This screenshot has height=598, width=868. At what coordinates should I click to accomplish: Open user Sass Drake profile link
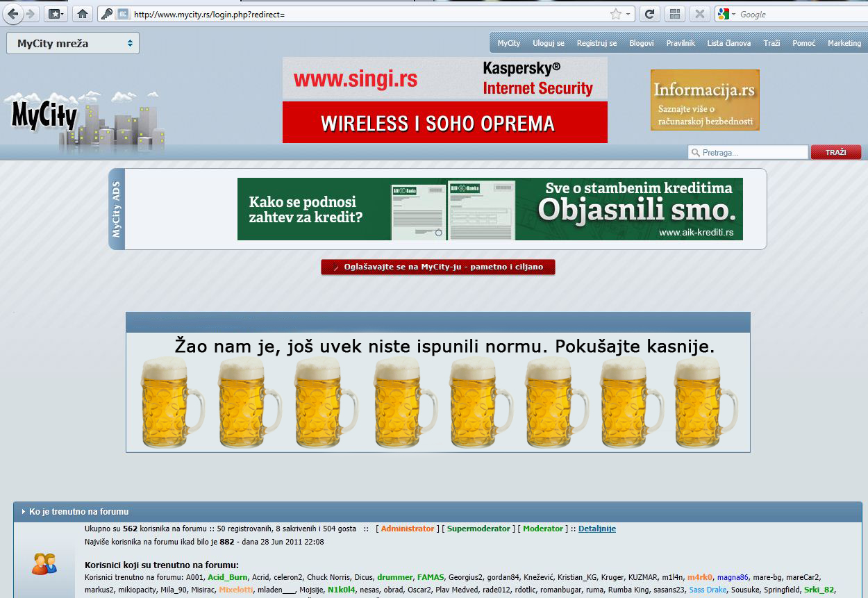coord(708,590)
